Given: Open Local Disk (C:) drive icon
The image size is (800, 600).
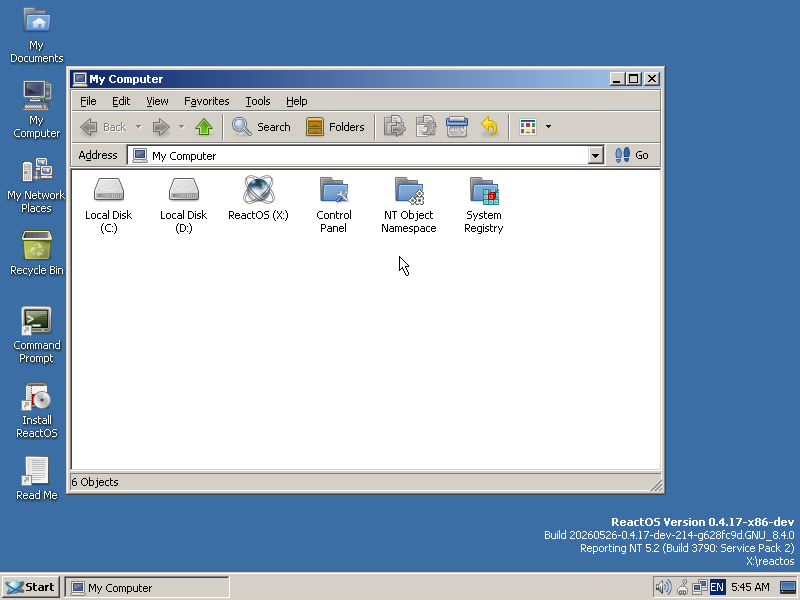Looking at the screenshot, I should click(x=108, y=205).
